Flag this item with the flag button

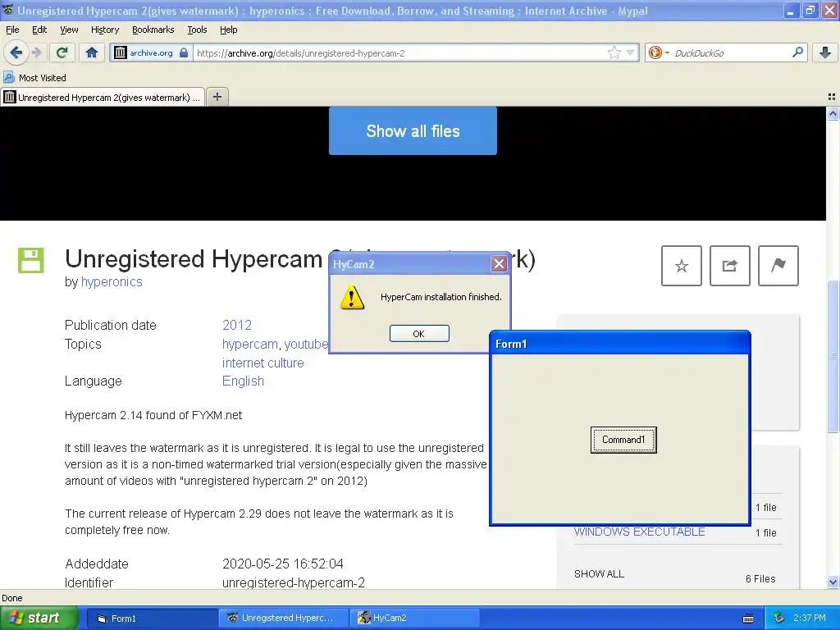coord(778,266)
